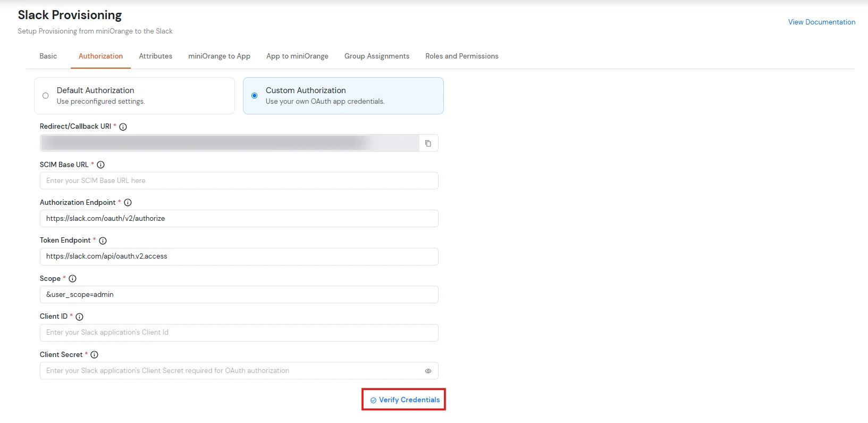Click the Verify Credentials button

(x=404, y=400)
